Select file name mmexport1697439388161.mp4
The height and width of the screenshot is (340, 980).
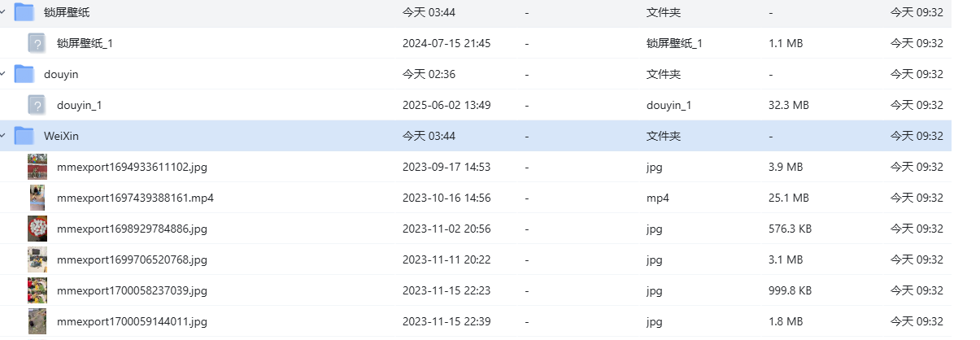[135, 198]
